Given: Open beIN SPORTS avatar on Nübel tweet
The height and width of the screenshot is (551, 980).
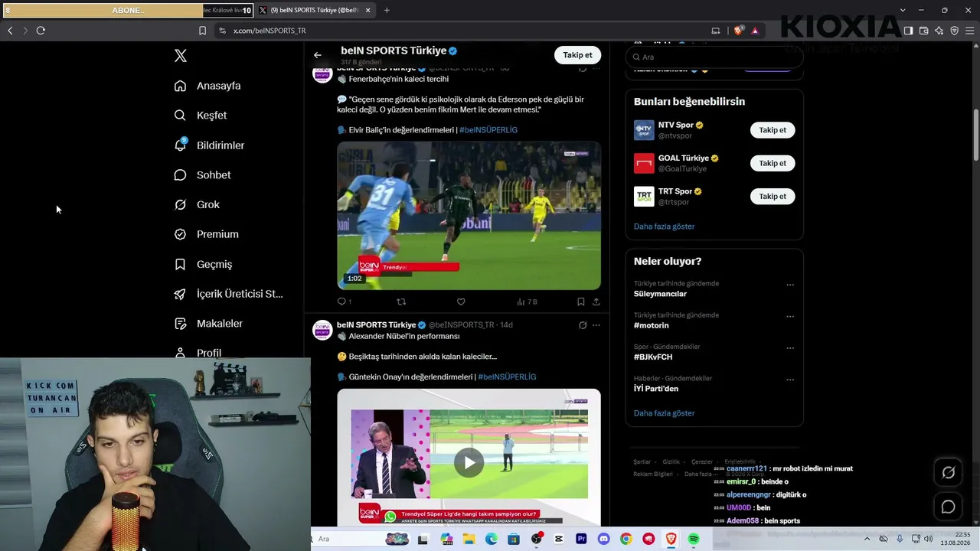Looking at the screenshot, I should pyautogui.click(x=322, y=330).
